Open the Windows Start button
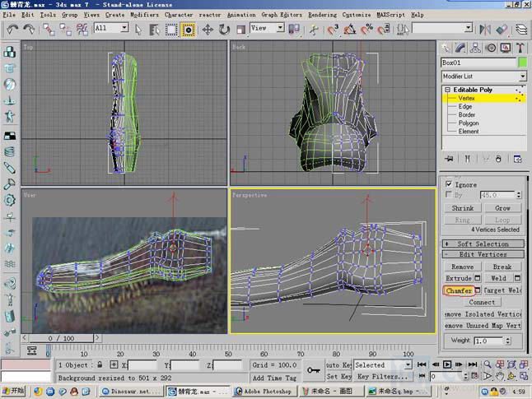 (13, 391)
